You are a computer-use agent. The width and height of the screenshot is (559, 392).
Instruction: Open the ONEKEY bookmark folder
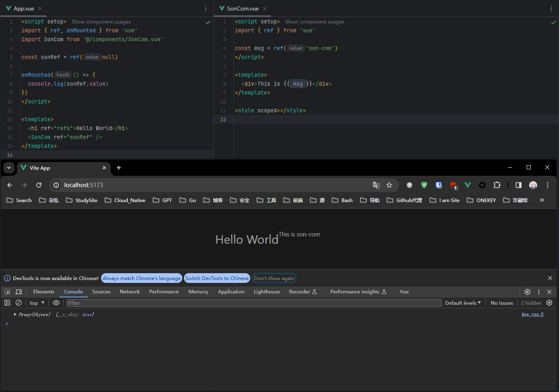(481, 200)
